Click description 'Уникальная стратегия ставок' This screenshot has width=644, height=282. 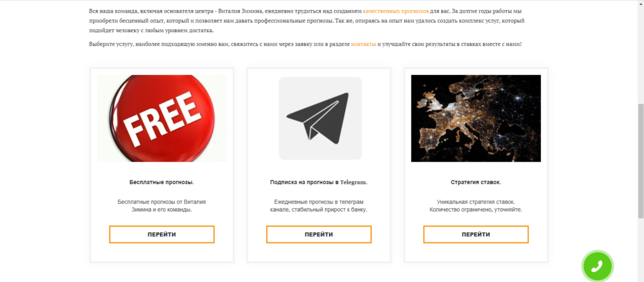tap(475, 201)
